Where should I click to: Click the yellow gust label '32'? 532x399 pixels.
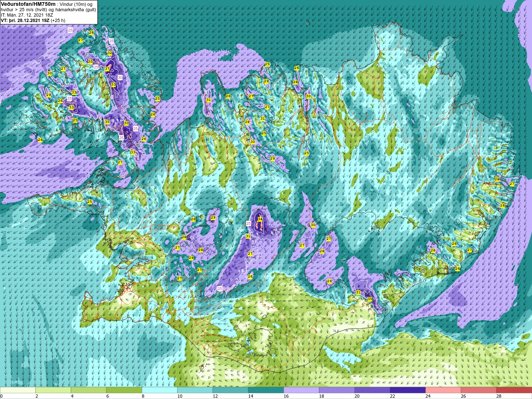click(110, 53)
